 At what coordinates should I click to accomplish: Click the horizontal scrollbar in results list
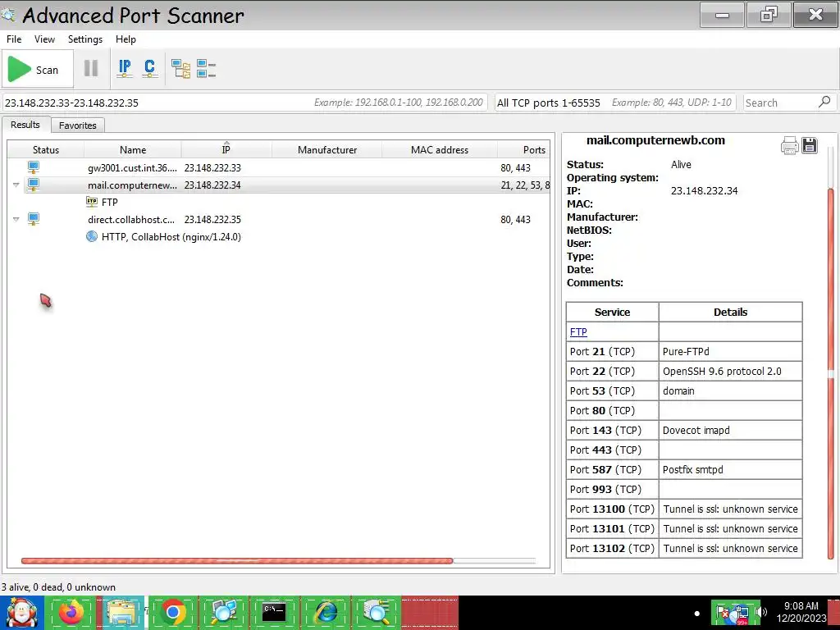(237, 561)
